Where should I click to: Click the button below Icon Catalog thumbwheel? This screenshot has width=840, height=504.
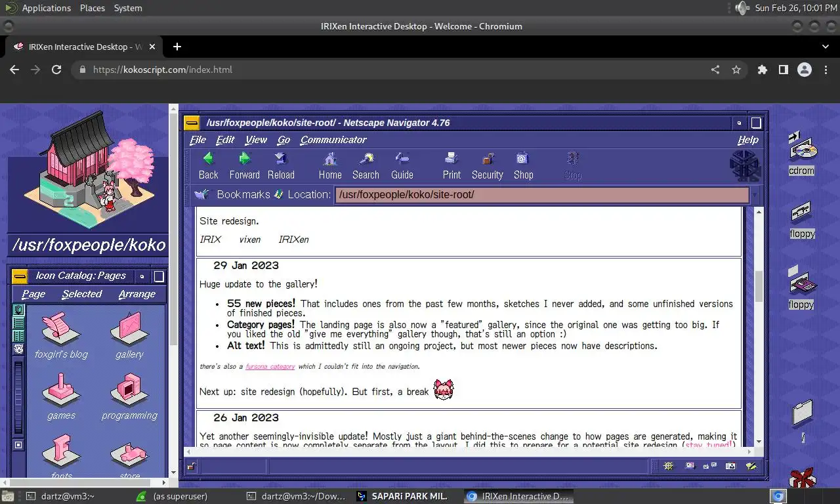pyautogui.click(x=18, y=445)
